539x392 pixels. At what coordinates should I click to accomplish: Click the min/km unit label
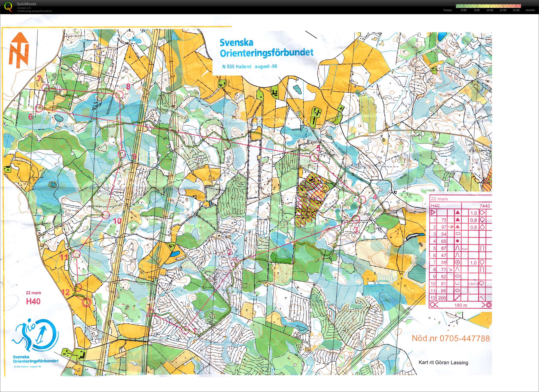[x=530, y=10]
